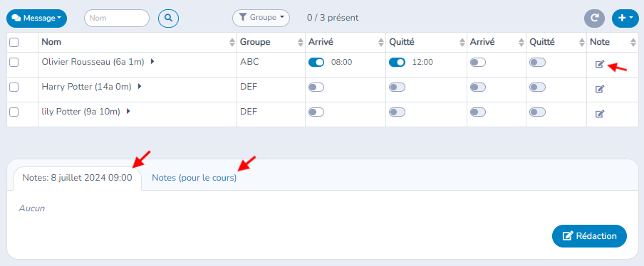Enable lily Potter's second Quitté switch

coord(538,112)
